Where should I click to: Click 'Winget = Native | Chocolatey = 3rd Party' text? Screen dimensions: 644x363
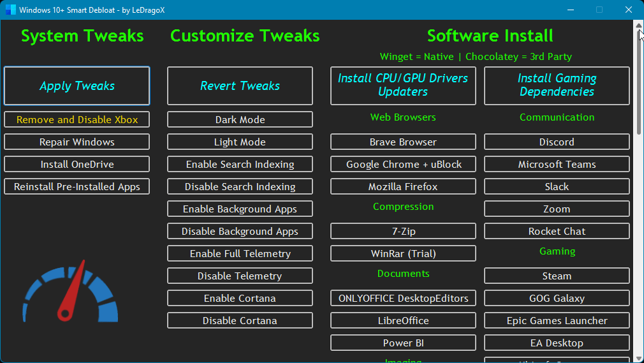(476, 57)
